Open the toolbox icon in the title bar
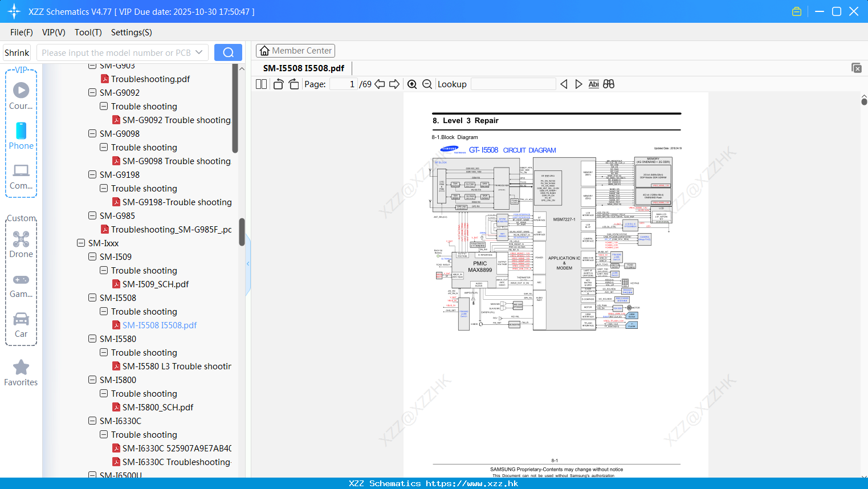Viewport: 868px width, 489px height. pos(797,11)
